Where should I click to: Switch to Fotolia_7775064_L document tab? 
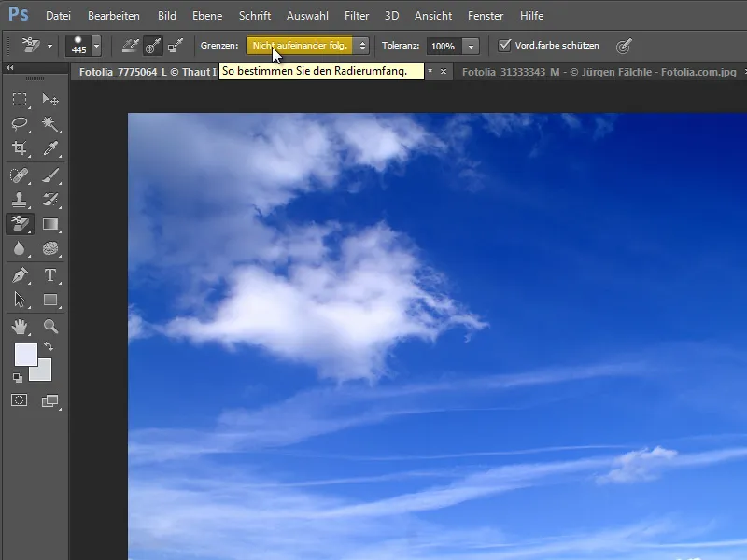[x=148, y=72]
